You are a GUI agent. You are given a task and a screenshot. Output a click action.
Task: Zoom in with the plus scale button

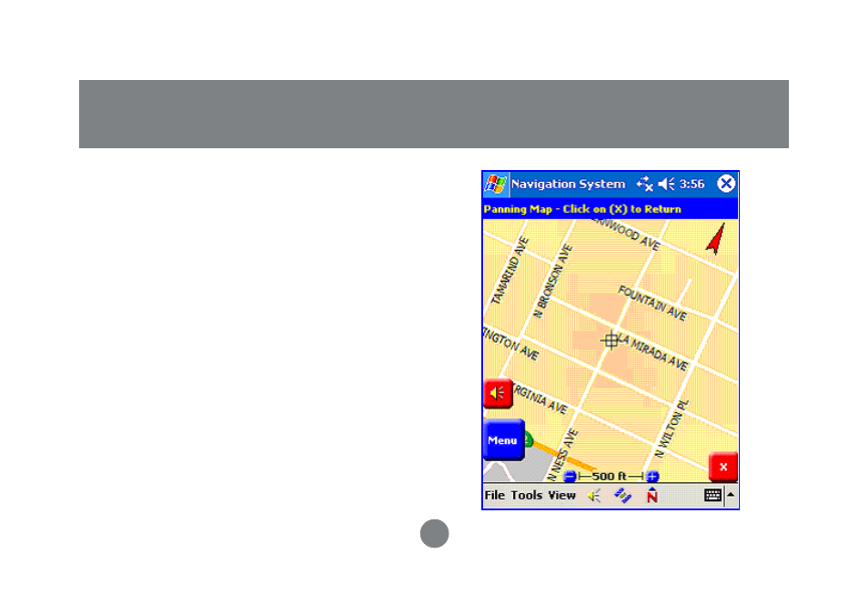pos(652,476)
